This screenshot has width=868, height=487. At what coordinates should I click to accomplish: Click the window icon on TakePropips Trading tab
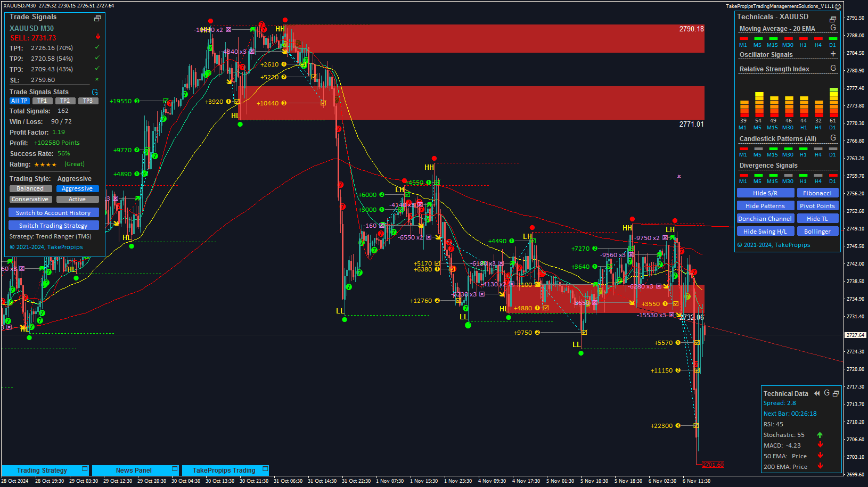265,469
